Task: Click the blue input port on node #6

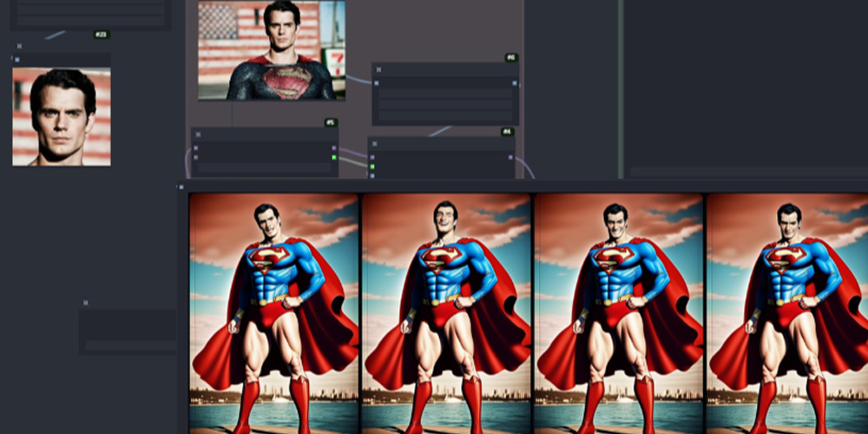Action: click(377, 83)
